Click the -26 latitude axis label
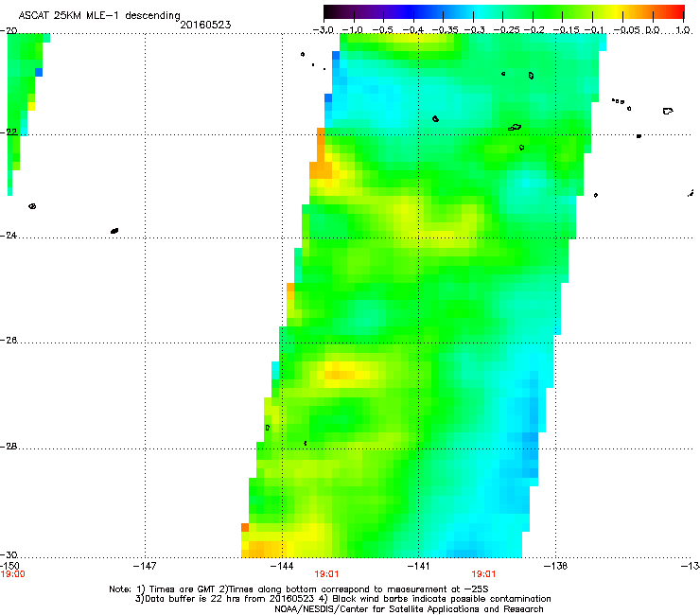700x615 pixels. (9, 341)
